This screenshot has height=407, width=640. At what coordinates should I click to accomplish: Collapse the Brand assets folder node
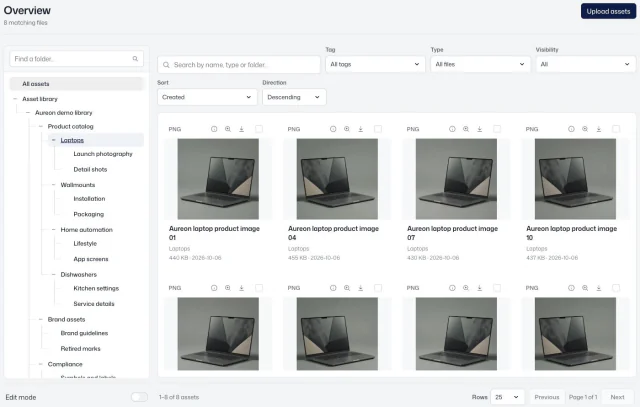coord(40,319)
